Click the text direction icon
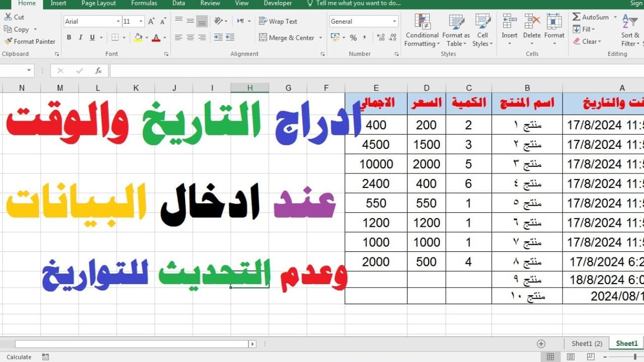Screen dimensions: 644x362 pyautogui.click(x=240, y=21)
